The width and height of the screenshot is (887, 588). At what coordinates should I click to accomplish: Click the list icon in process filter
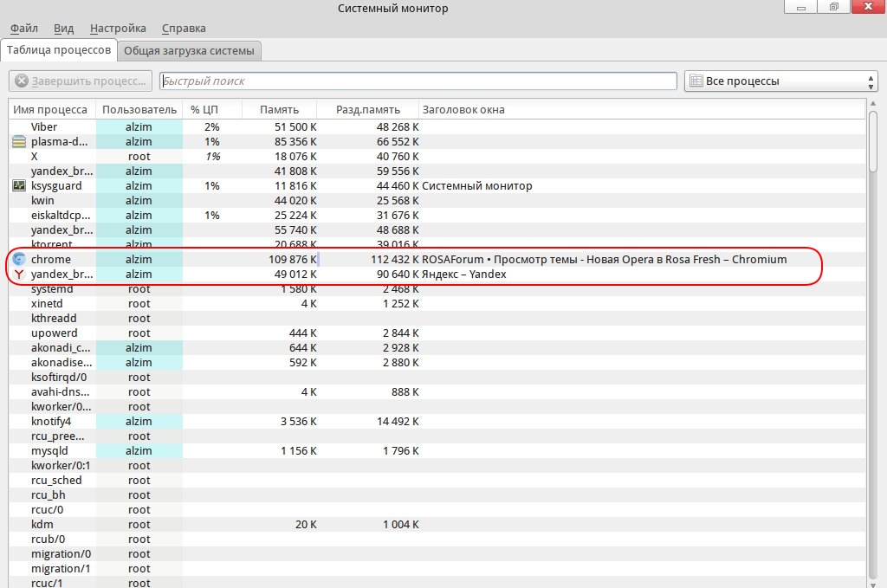click(x=696, y=81)
